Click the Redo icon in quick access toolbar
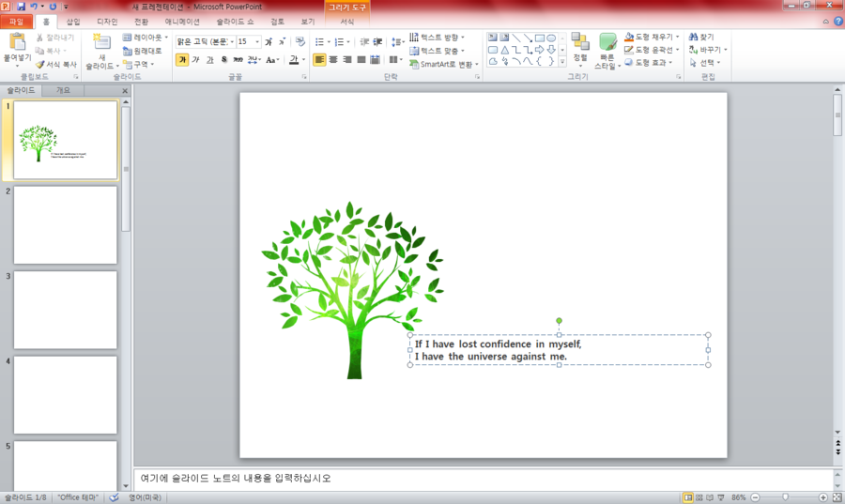845x504 pixels. (53, 7)
